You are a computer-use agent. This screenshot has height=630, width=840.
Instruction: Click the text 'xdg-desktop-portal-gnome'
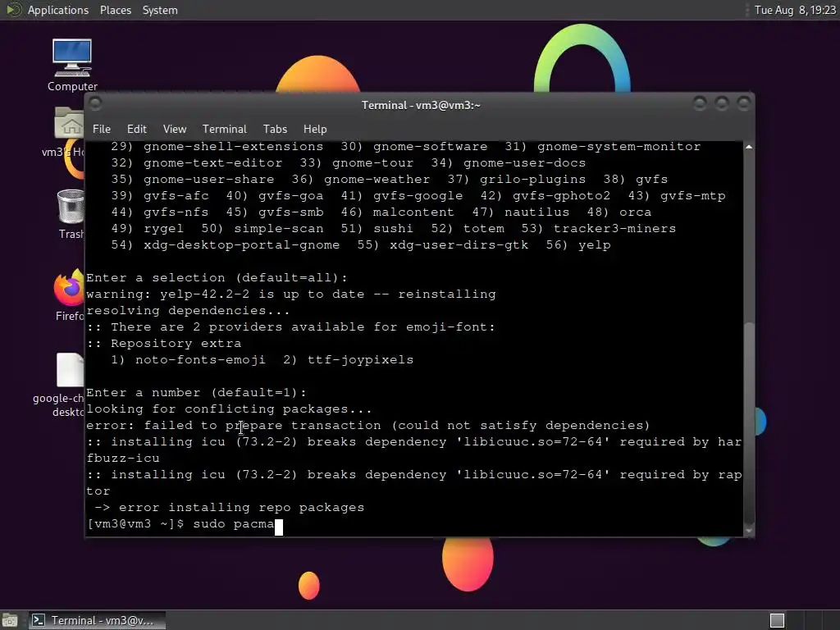click(242, 244)
